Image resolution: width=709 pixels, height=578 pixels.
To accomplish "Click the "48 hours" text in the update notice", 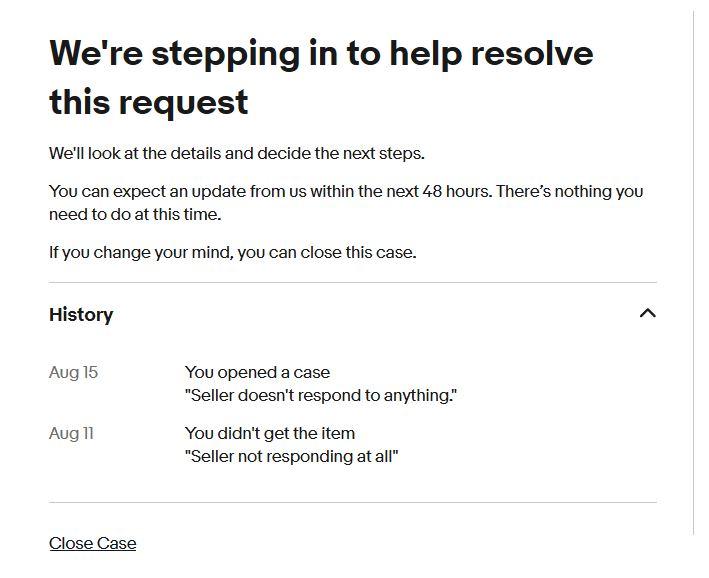I will coord(456,191).
